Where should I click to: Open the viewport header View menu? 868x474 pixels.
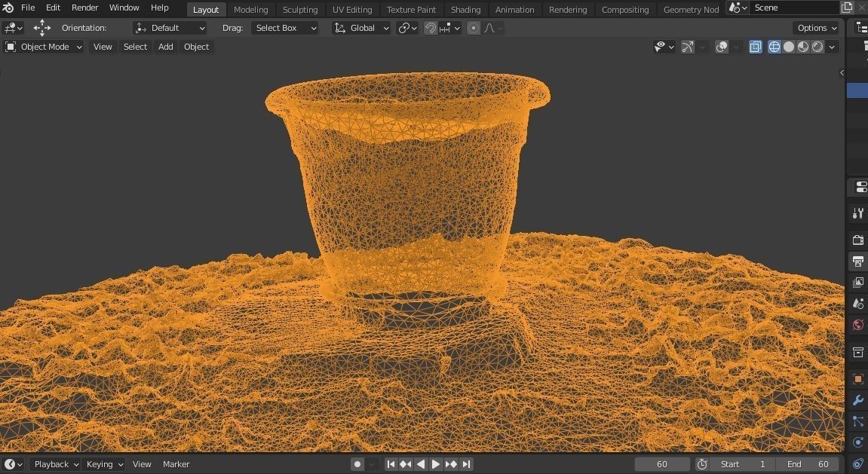coord(103,47)
